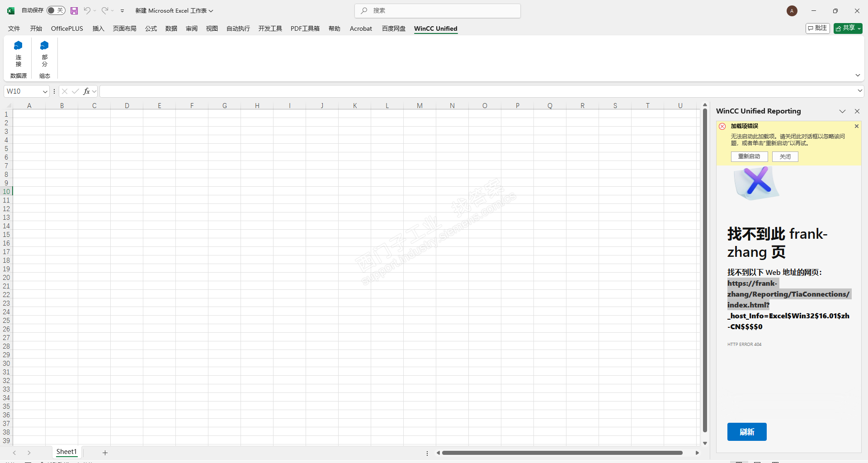Add a new sheet with the plus icon

click(x=105, y=453)
